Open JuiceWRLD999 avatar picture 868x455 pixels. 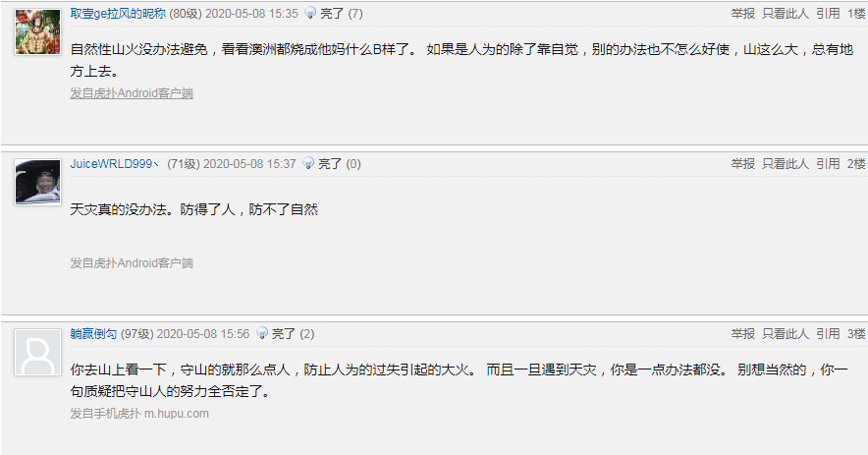pos(37,183)
